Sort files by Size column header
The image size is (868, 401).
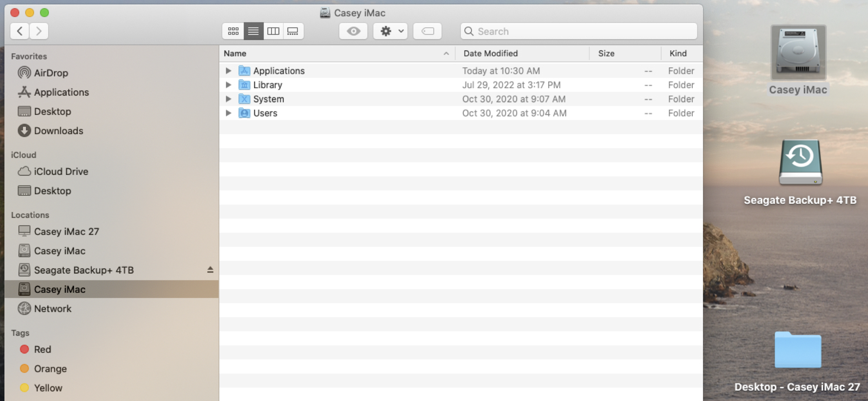606,53
